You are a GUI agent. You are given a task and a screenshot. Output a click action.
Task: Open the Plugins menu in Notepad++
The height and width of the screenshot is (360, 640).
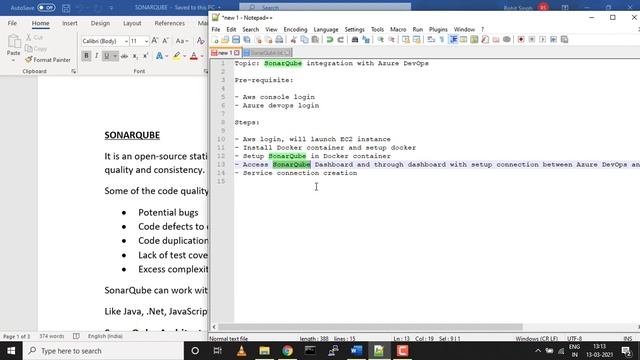tap(438, 29)
